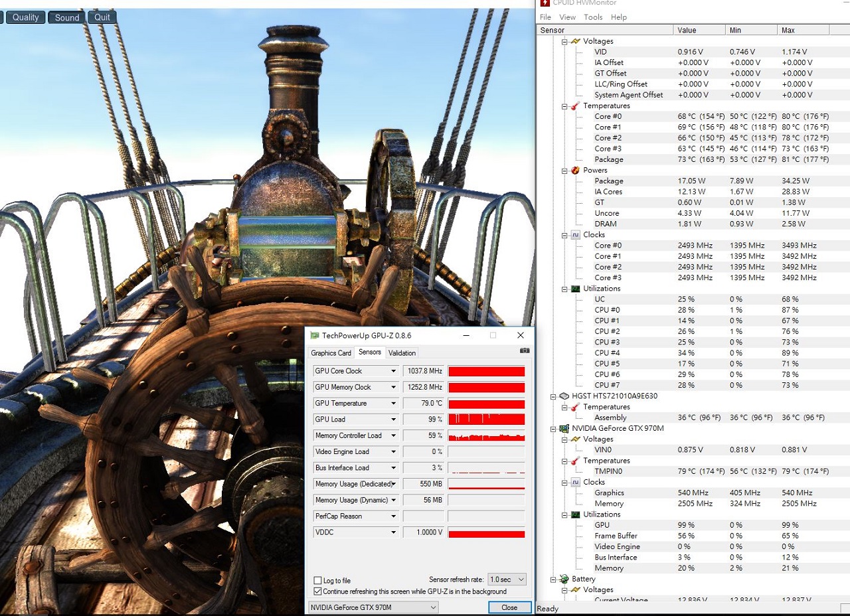850x616 pixels.
Task: Open the Video Engine Load dropdown
Action: pyautogui.click(x=393, y=452)
